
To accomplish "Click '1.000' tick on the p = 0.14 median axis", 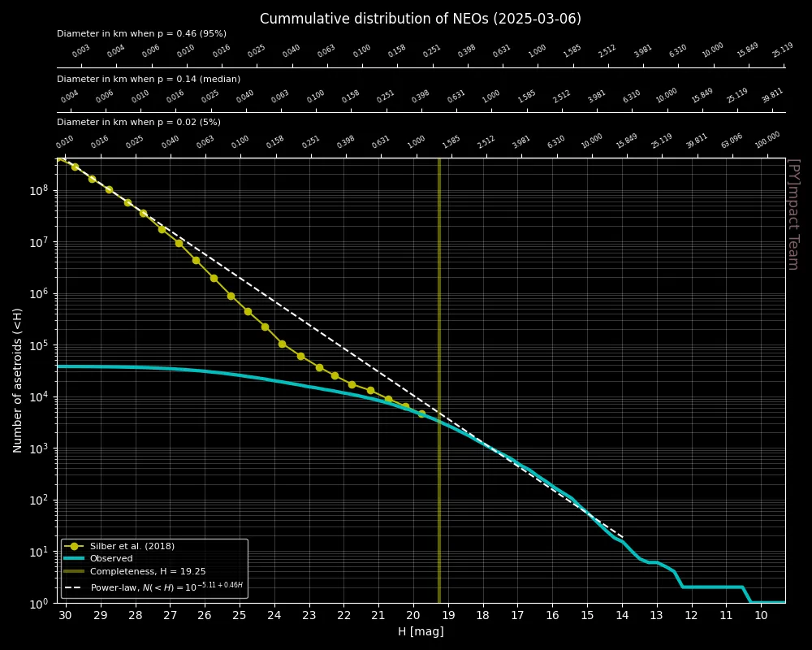I will click(x=491, y=97).
